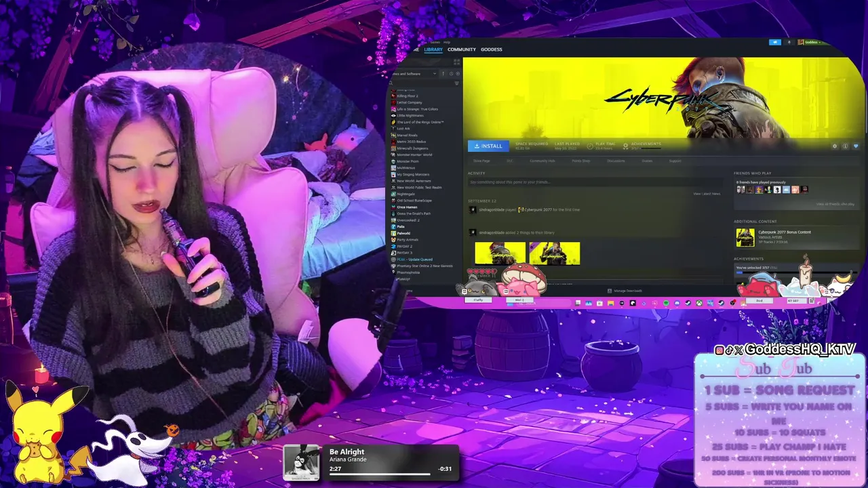This screenshot has width=868, height=488.
Task: Open Xbox icon on the taskbar
Action: (x=699, y=303)
